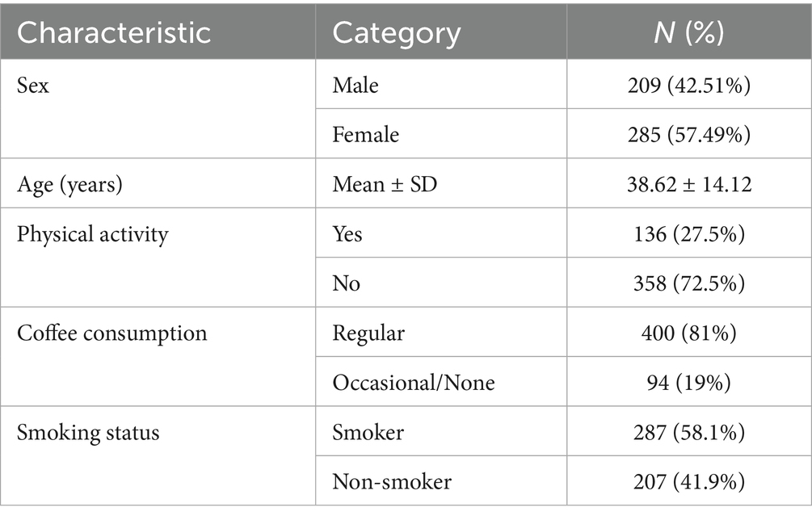Click the Non-smoker category cell
The width and height of the screenshot is (812, 520).
tap(392, 482)
